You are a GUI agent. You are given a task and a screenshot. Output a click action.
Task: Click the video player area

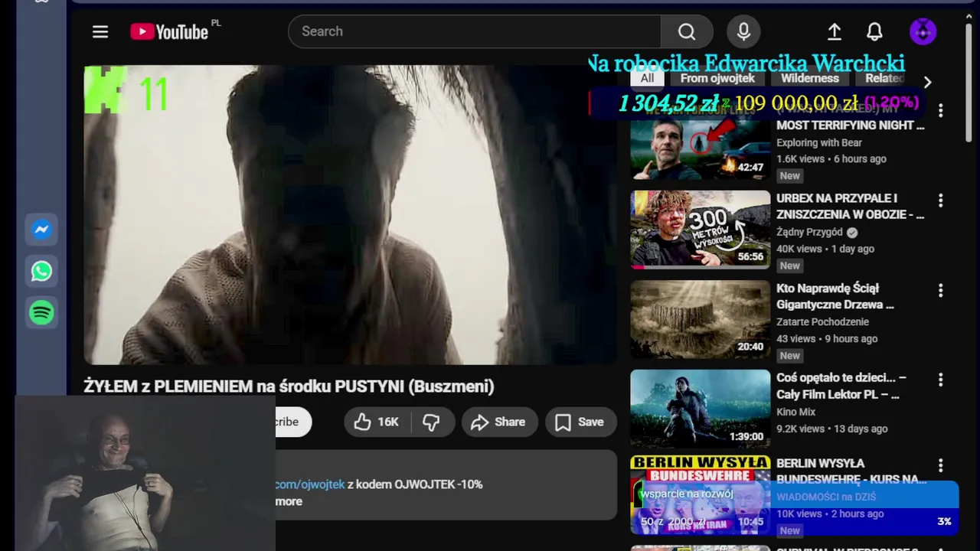(x=350, y=215)
